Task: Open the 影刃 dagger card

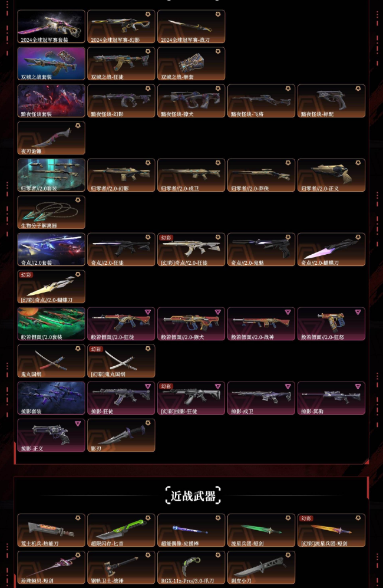Action: pos(121,435)
